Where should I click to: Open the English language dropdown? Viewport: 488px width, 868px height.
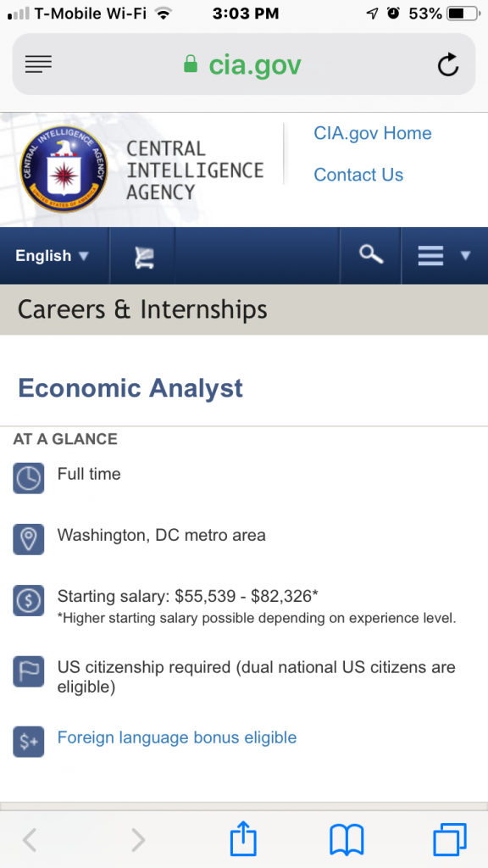click(x=52, y=256)
